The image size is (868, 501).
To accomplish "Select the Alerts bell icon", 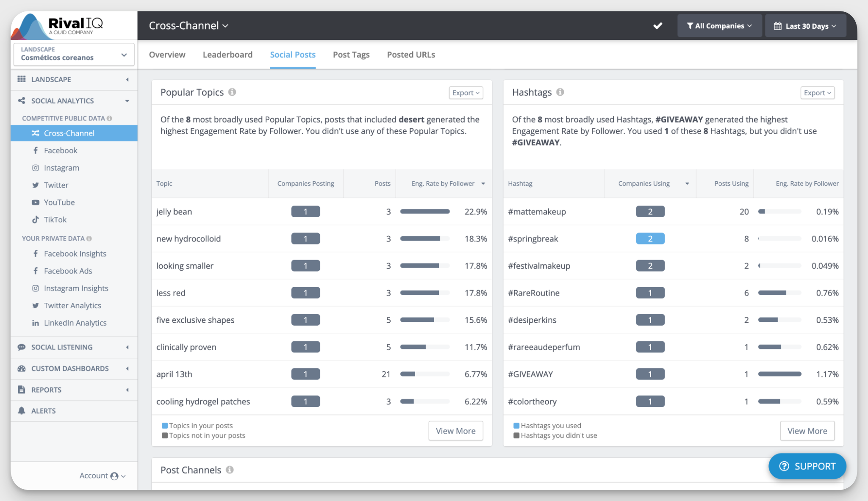I will click(22, 410).
